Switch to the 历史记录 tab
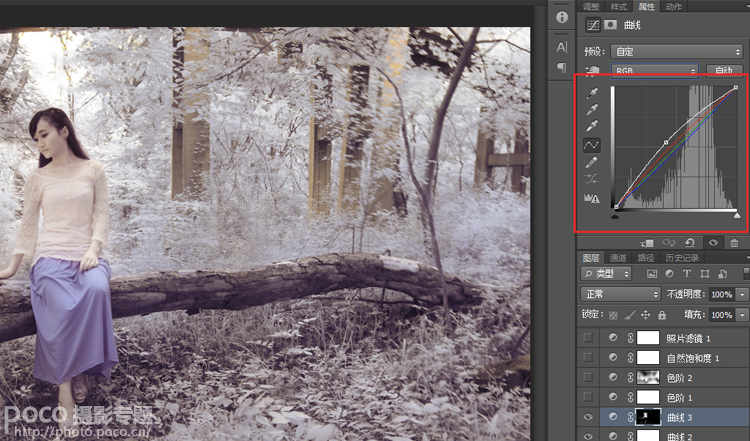 (682, 258)
